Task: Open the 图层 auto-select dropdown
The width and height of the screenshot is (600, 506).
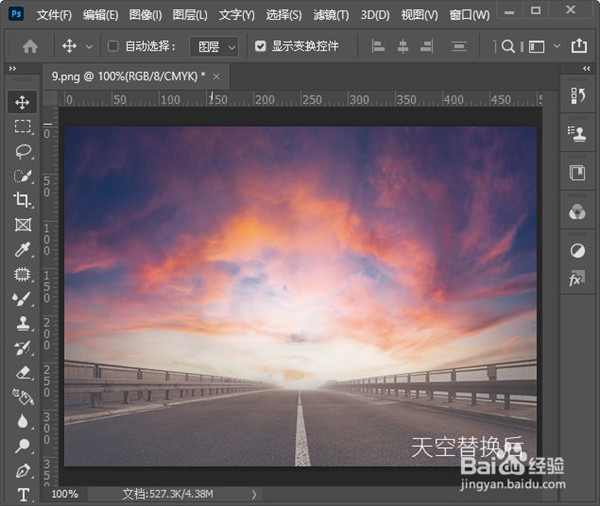Action: point(216,46)
